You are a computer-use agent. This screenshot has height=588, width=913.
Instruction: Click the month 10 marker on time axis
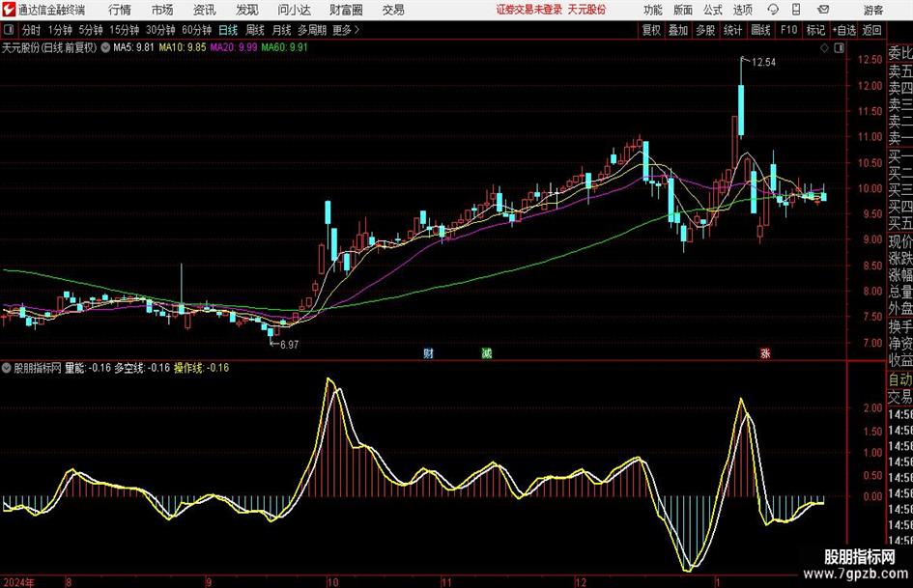coord(332,582)
